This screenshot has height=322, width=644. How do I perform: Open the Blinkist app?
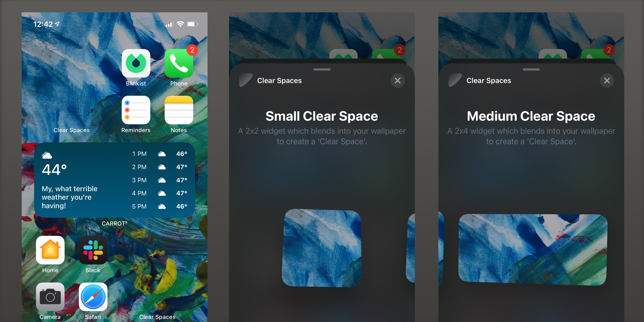(135, 64)
